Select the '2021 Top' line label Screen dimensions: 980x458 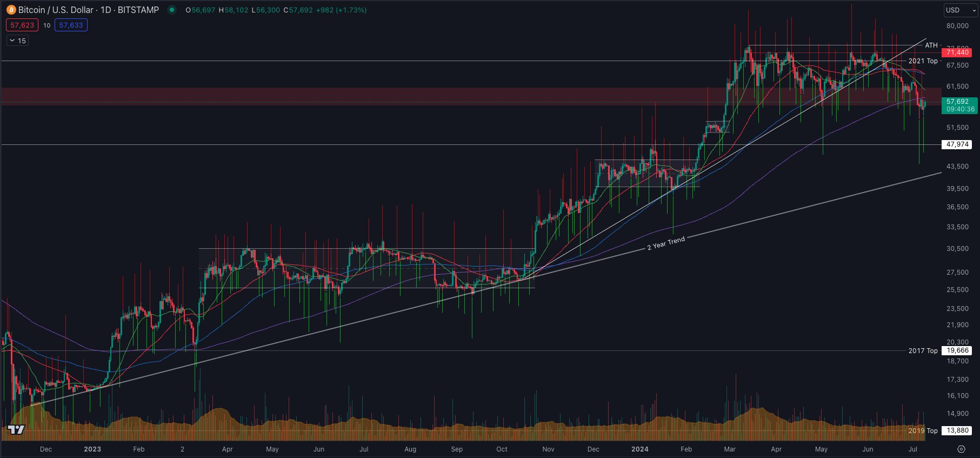(x=923, y=61)
